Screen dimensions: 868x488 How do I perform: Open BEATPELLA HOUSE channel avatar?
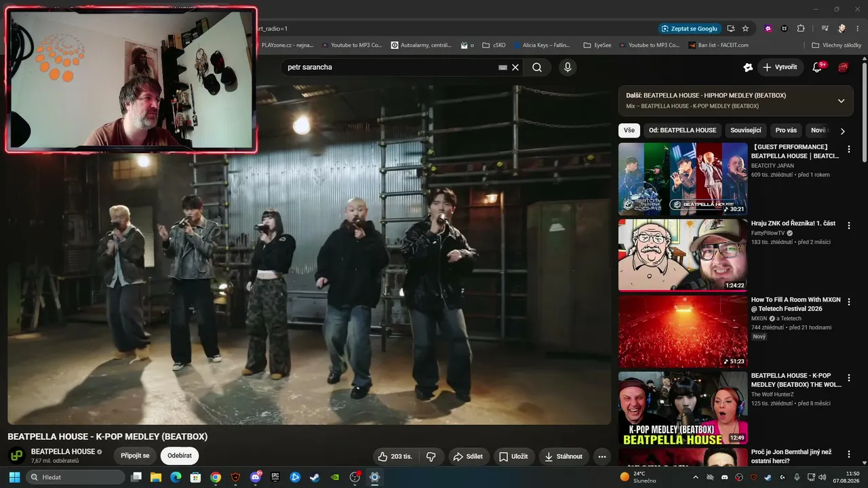17,456
